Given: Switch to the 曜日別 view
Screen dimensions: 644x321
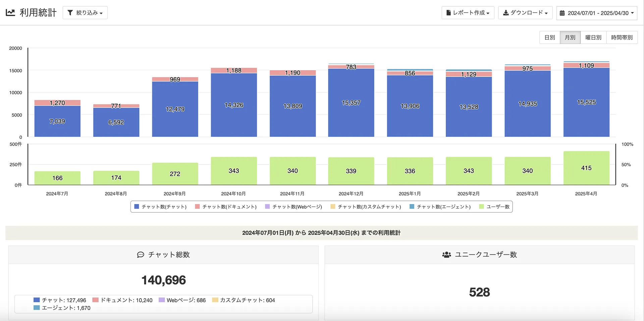Looking at the screenshot, I should point(593,38).
